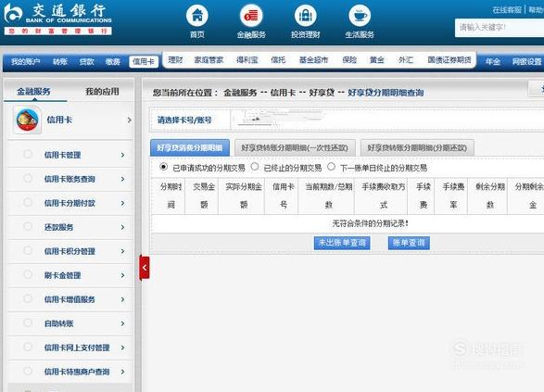Viewport: 544px width, 392px height.
Task: Open the 我的应用 tab
Action: pos(102,92)
